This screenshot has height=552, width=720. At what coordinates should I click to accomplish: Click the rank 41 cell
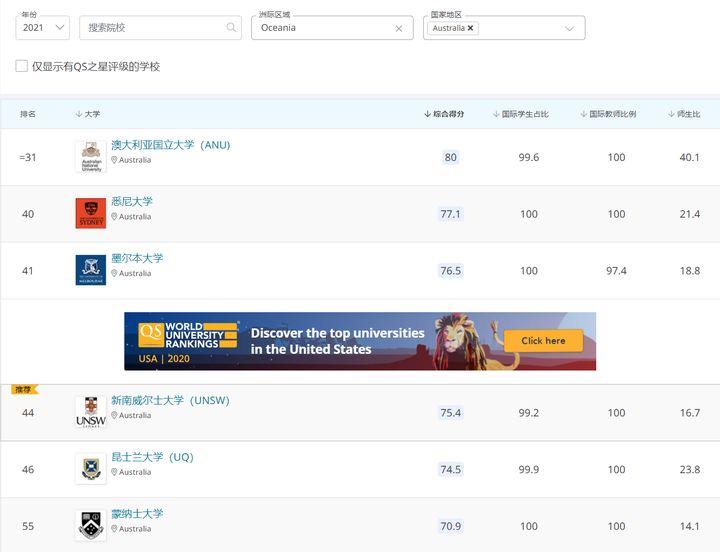coord(28,270)
